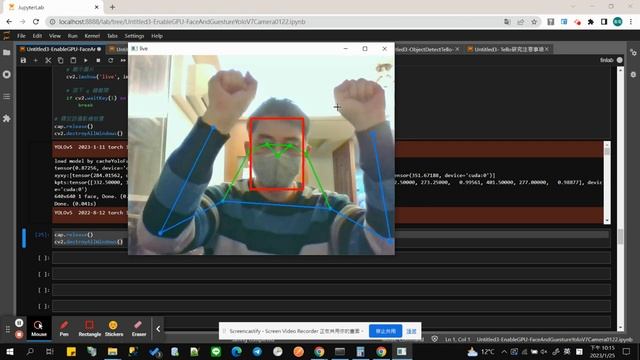This screenshot has height=360, width=640.
Task: Open Chrome extensions puzzle icon
Action: [591, 22]
